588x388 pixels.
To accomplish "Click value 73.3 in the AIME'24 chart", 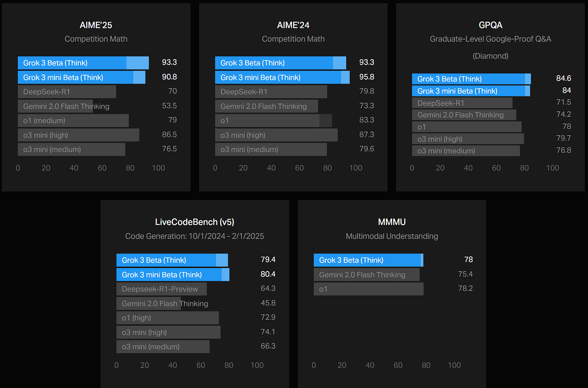I will coord(367,106).
